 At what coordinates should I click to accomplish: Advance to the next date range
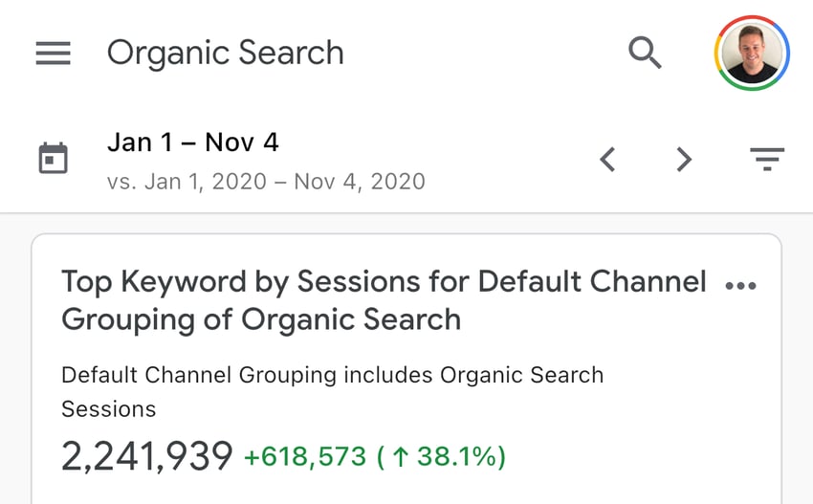click(684, 159)
